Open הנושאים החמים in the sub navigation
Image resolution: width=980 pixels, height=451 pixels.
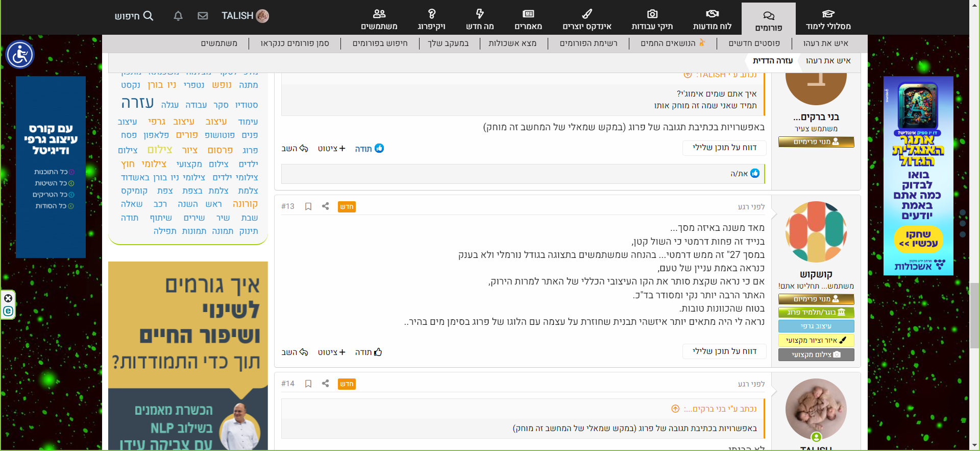(673, 43)
